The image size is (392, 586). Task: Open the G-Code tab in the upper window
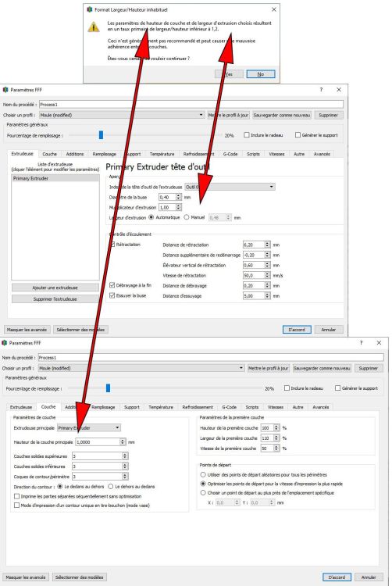(230, 154)
